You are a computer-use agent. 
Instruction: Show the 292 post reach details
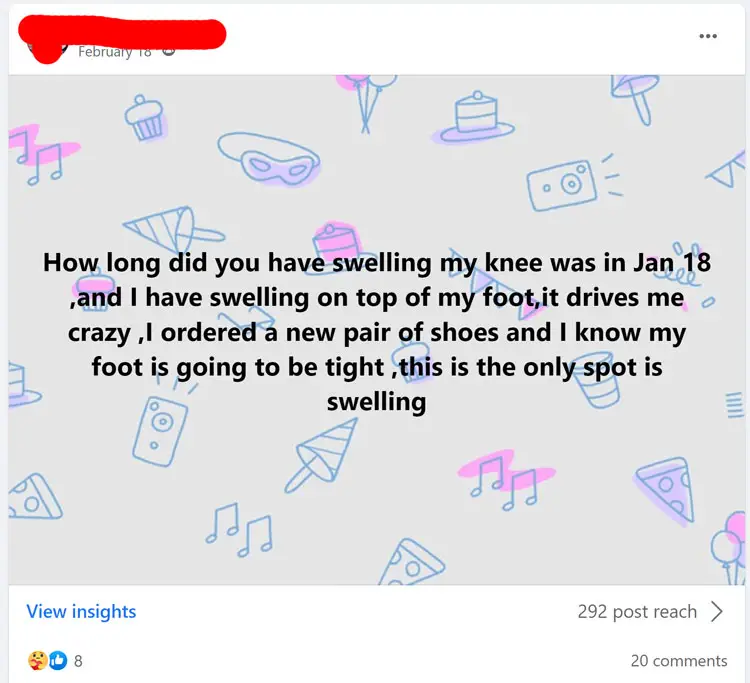pos(637,611)
